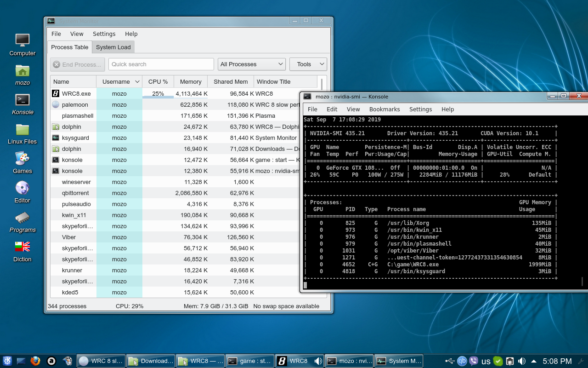Open the Konsole Settings menu

point(421,109)
